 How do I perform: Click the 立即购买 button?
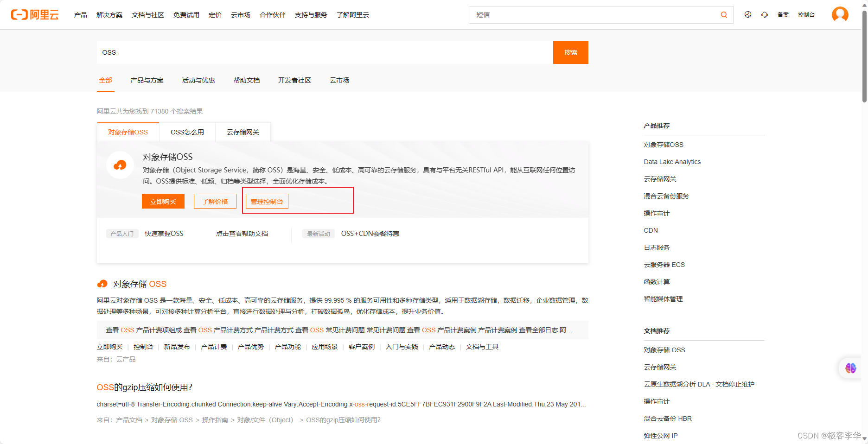[x=163, y=201]
